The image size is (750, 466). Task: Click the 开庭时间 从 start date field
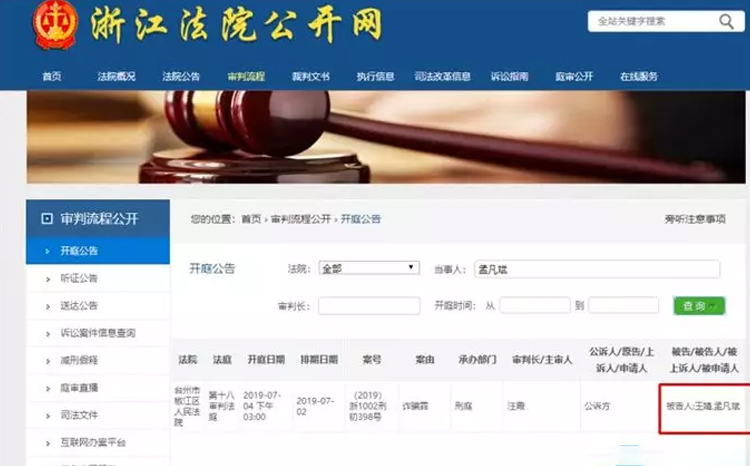535,305
